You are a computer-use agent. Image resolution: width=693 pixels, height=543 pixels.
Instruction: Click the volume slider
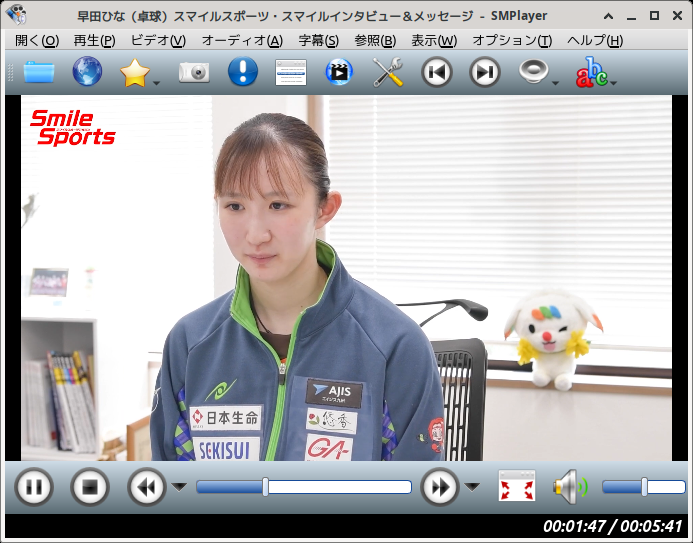644,487
